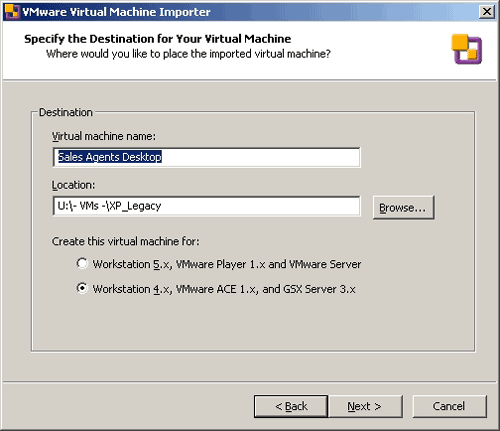
Task: Click the 'Destination' group box caption
Action: [66, 112]
